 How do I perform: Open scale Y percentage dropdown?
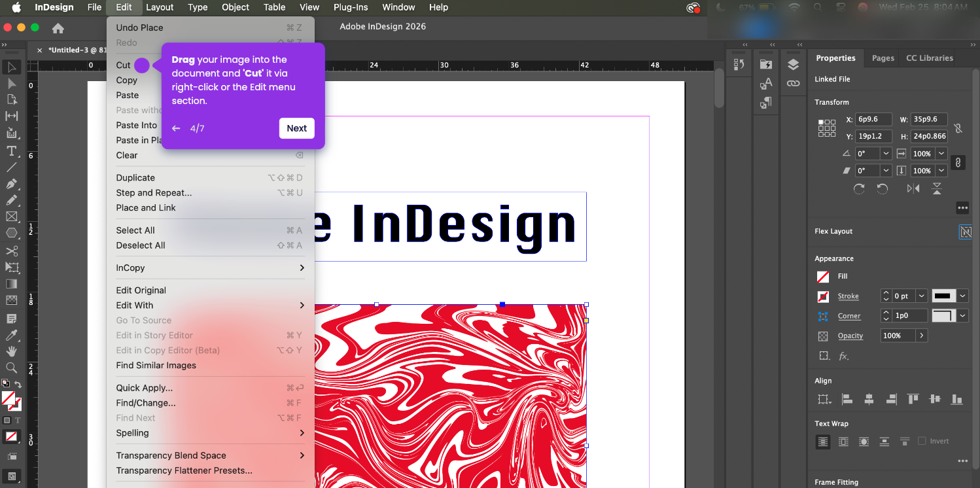941,171
